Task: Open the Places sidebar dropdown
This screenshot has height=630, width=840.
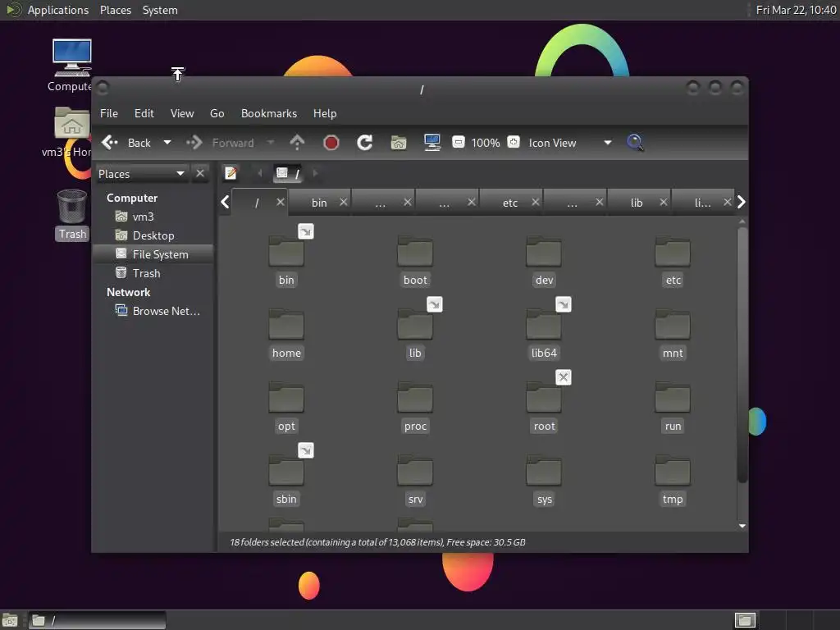Action: click(x=142, y=174)
